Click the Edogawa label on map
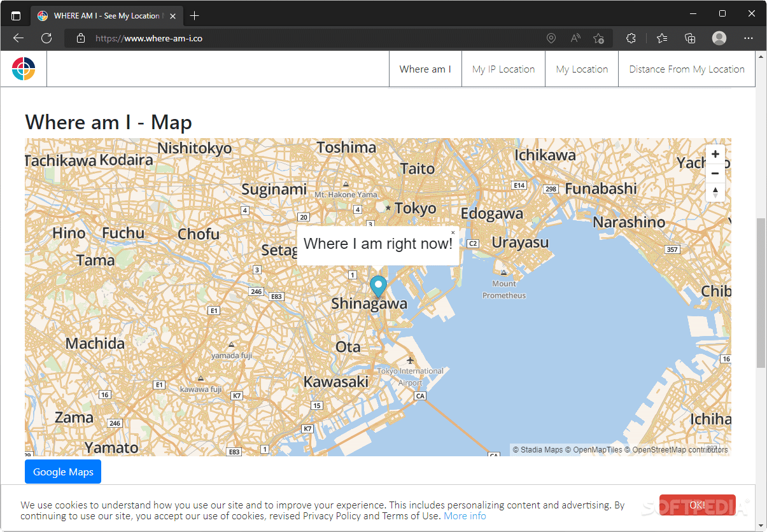Viewport: 767px width, 532px height. tap(492, 214)
